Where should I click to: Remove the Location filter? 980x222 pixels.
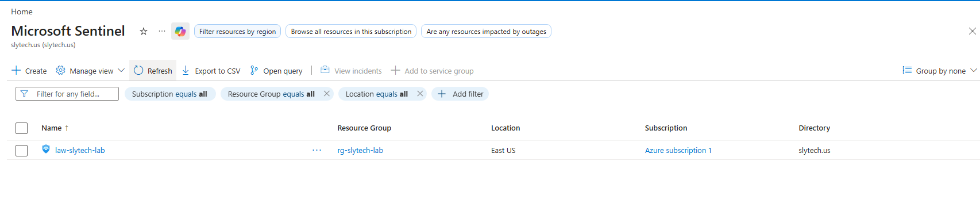pyautogui.click(x=420, y=94)
